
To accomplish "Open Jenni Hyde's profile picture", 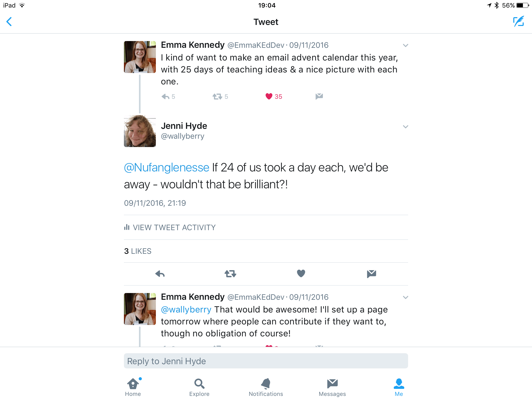I will point(140,131).
